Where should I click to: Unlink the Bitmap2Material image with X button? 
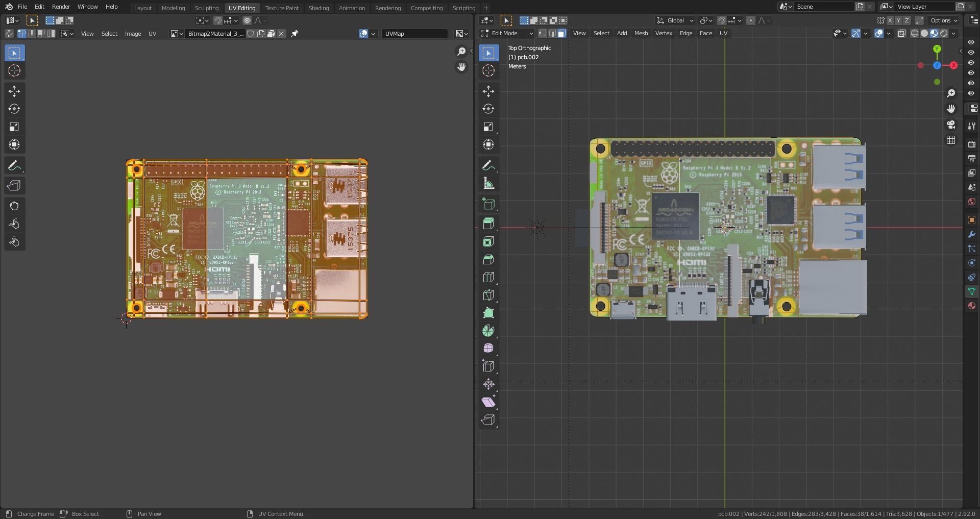(281, 34)
